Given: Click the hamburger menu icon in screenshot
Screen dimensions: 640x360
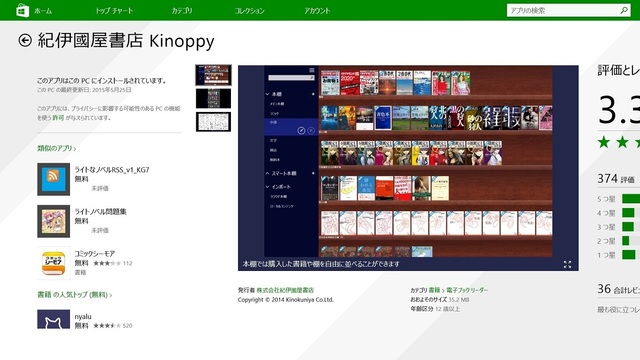Looking at the screenshot, I should (x=311, y=70).
